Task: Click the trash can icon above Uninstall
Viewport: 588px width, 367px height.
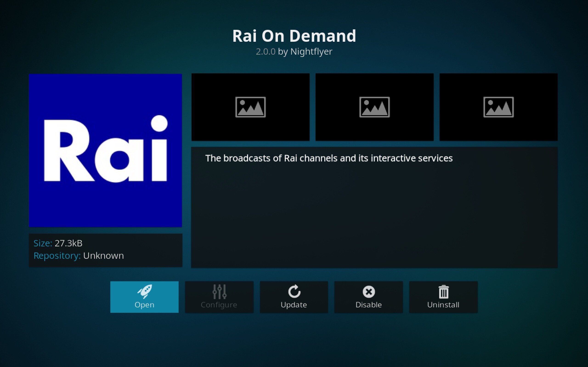Action: coord(443,291)
